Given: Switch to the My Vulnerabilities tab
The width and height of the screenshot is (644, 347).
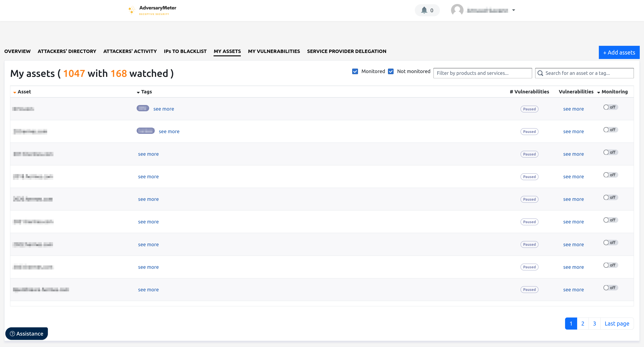Looking at the screenshot, I should point(274,51).
